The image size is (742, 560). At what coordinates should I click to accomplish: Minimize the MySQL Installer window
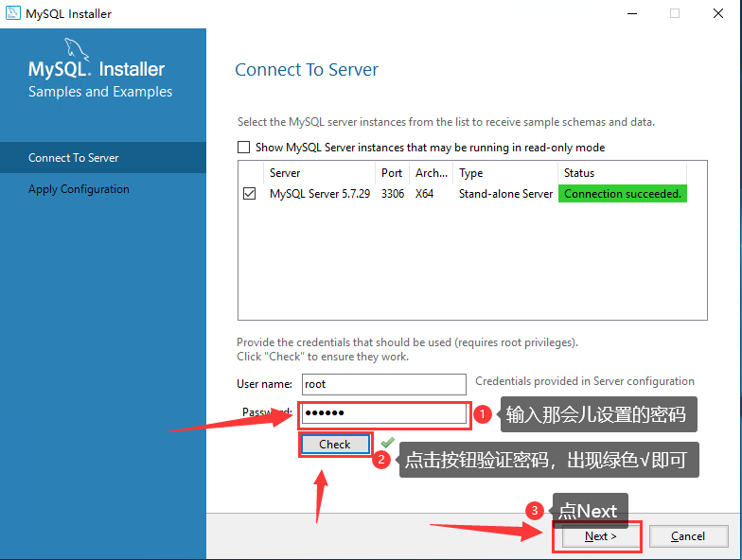632,13
